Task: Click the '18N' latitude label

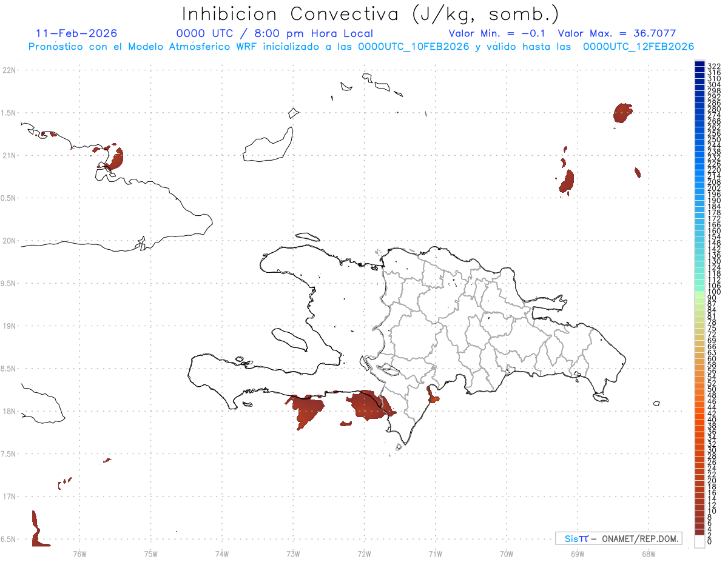Action: coord(8,411)
